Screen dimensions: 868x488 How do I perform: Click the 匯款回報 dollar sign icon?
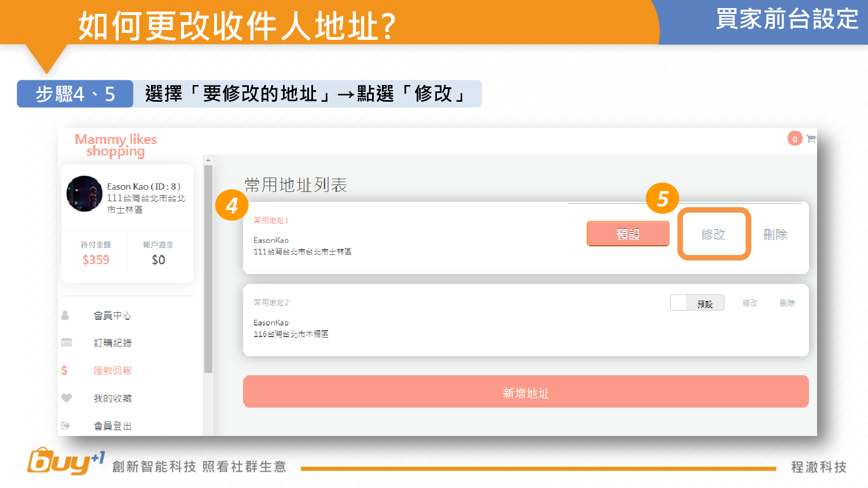64,370
